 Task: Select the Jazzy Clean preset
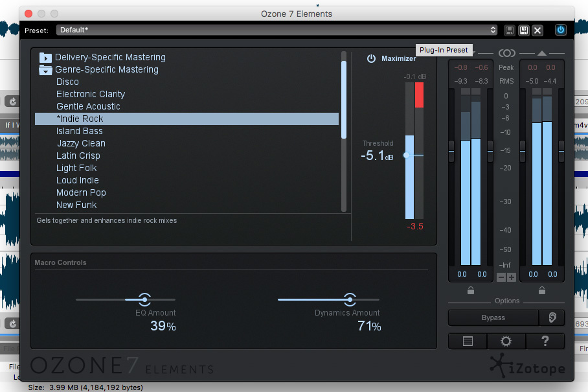[x=81, y=143]
